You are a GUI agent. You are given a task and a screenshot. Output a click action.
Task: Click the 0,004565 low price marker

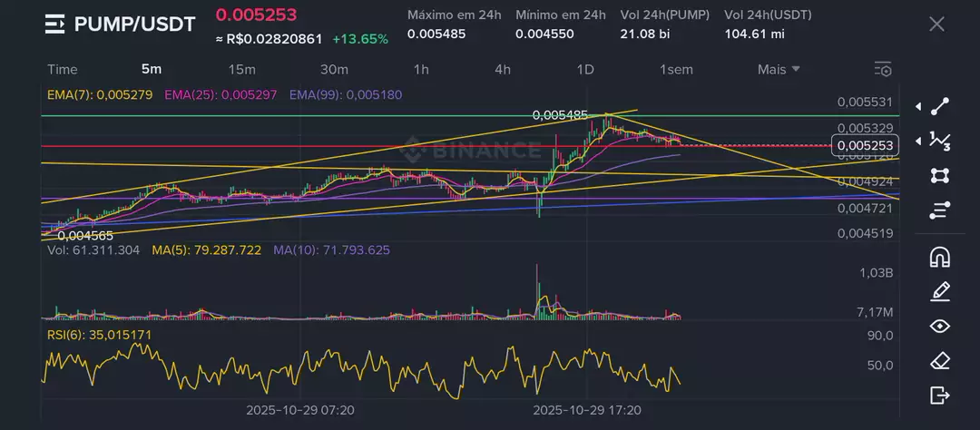(x=85, y=236)
